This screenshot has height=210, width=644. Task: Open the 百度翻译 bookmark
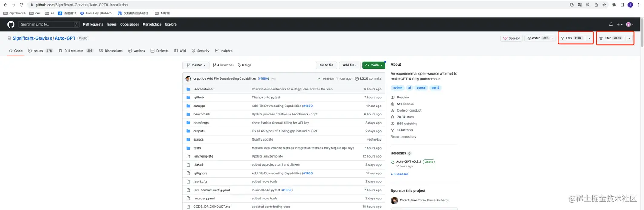pyautogui.click(x=67, y=13)
